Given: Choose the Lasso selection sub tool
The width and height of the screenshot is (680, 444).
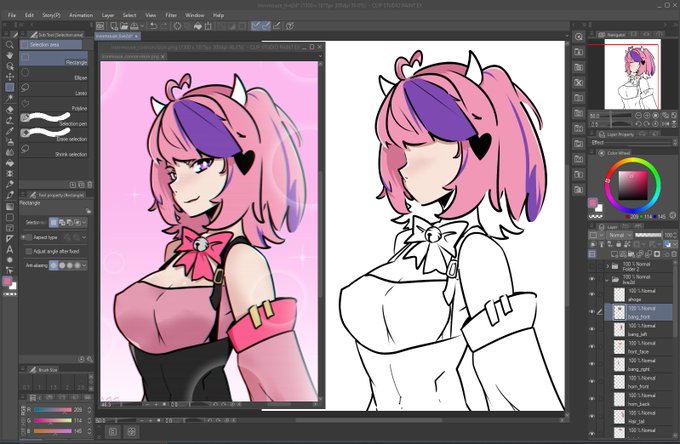Looking at the screenshot, I should [54, 89].
